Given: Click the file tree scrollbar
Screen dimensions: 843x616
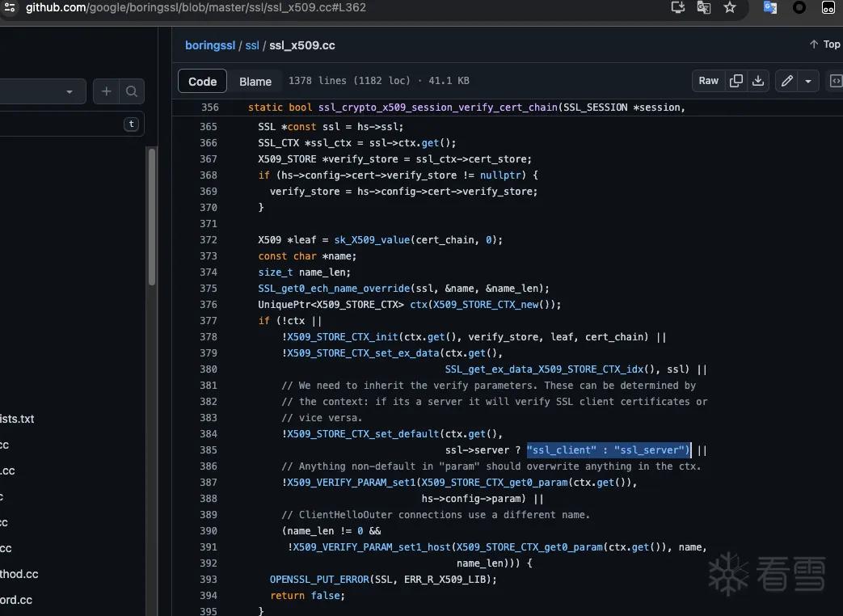Looking at the screenshot, I should click(x=152, y=217).
